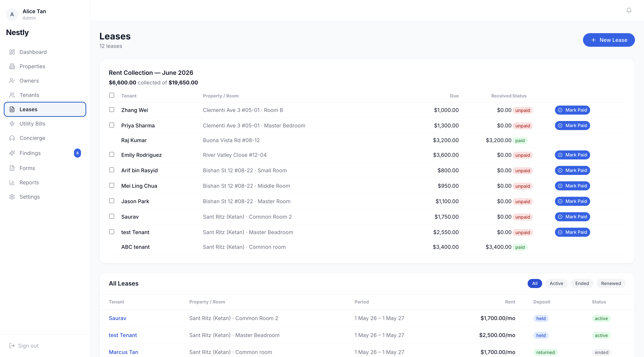The width and height of the screenshot is (644, 357).
Task: Click the Findings count badge 8
Action: (78, 153)
